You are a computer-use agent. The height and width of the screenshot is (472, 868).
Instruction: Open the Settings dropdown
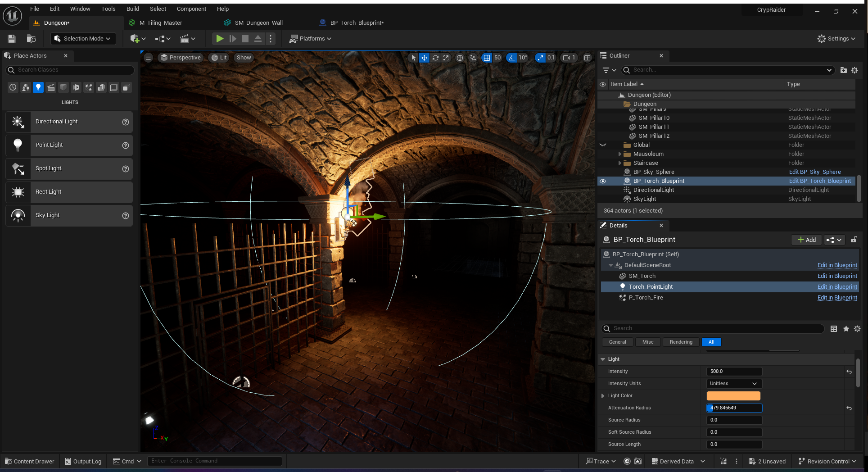(x=836, y=39)
